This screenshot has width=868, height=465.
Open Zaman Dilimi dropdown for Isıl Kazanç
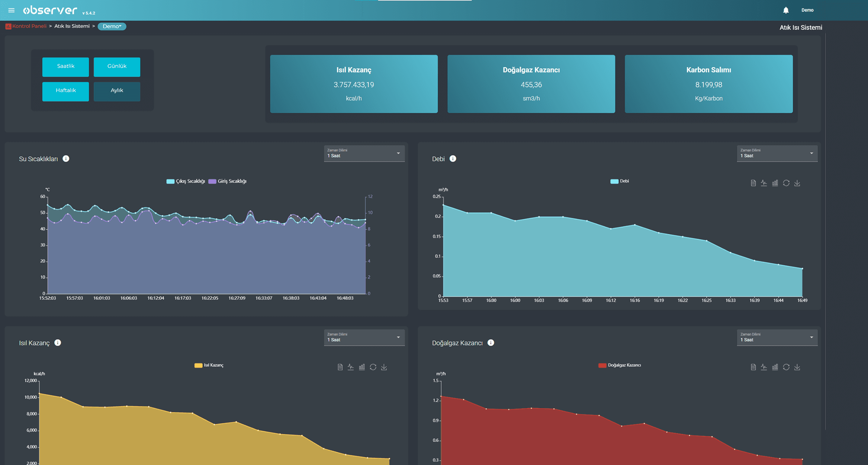click(x=364, y=338)
